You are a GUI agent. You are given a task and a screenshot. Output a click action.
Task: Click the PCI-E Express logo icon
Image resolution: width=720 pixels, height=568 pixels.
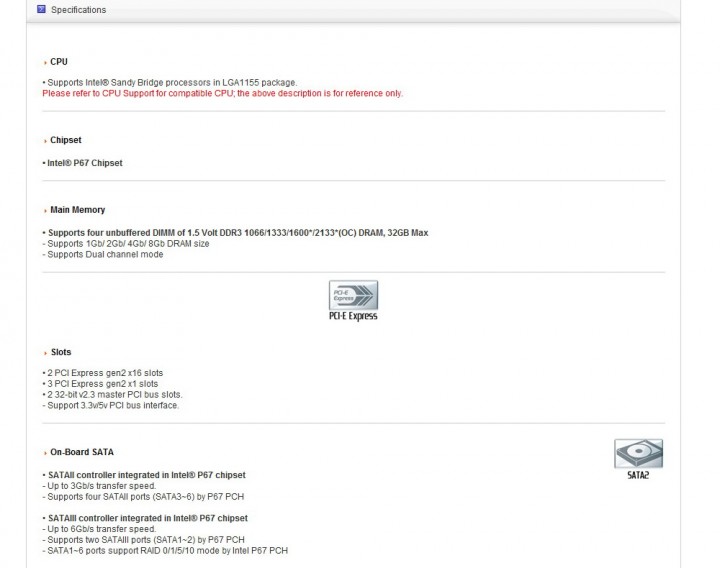click(x=353, y=295)
